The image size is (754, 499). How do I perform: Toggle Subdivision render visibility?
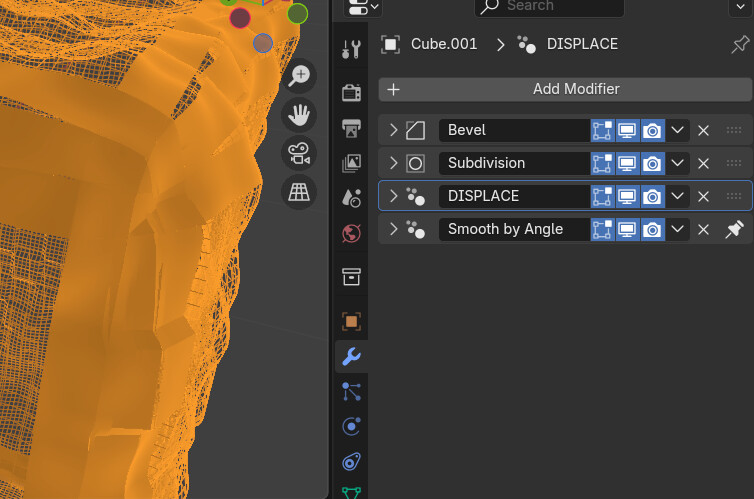click(x=653, y=163)
